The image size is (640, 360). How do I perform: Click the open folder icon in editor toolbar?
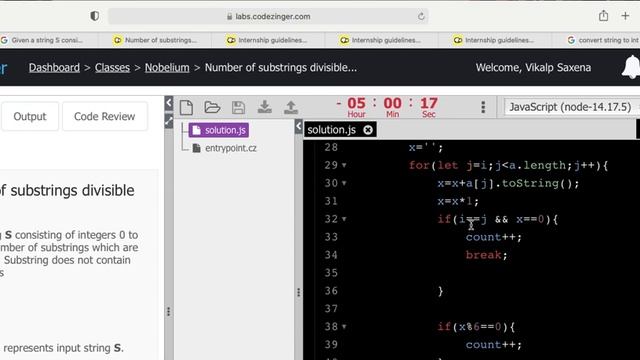212,107
